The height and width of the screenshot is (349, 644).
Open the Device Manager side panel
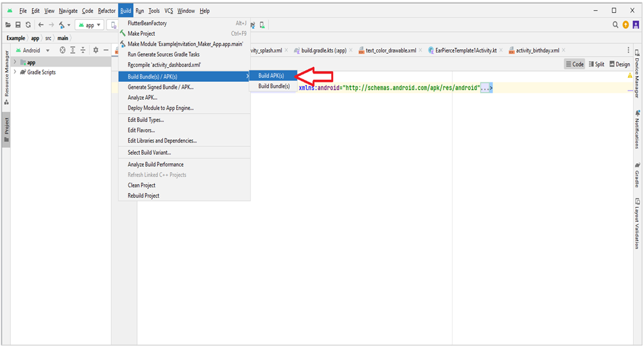coord(637,74)
